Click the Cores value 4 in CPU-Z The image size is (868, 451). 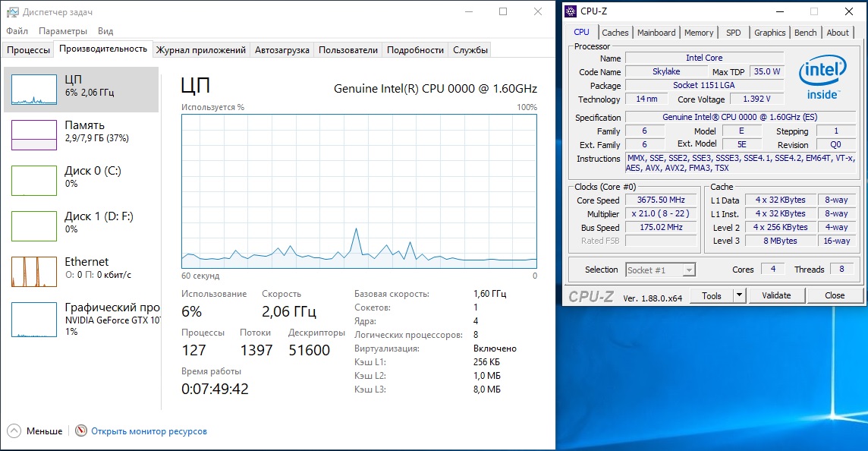click(773, 270)
